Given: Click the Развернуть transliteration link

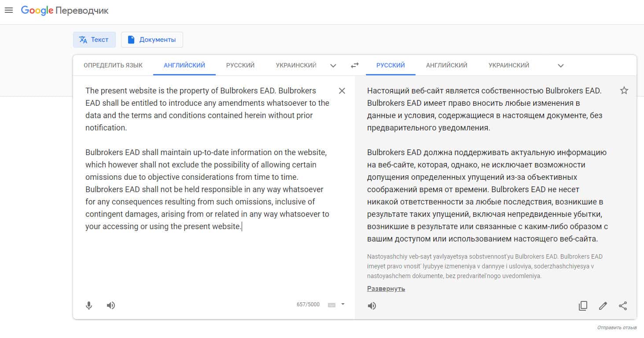Looking at the screenshot, I should pos(386,289).
